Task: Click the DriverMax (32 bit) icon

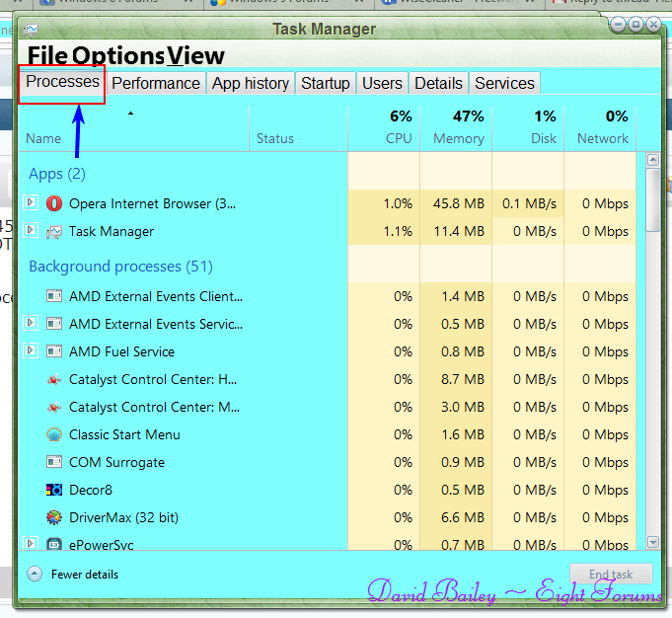Action: coord(54,517)
